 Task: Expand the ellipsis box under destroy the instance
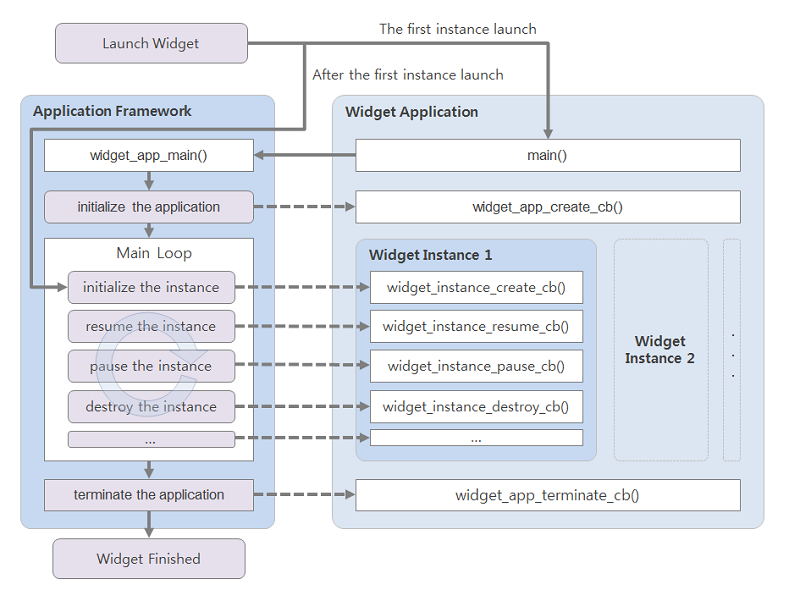[x=150, y=438]
